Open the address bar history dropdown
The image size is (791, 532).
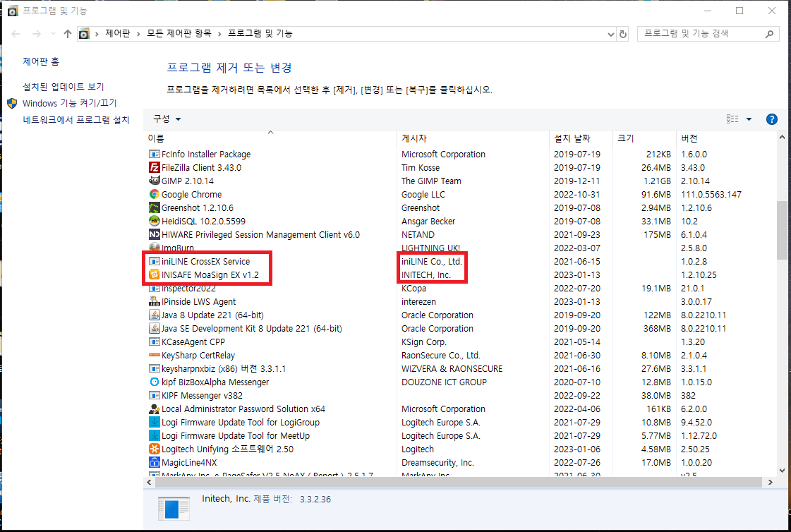[x=611, y=34]
